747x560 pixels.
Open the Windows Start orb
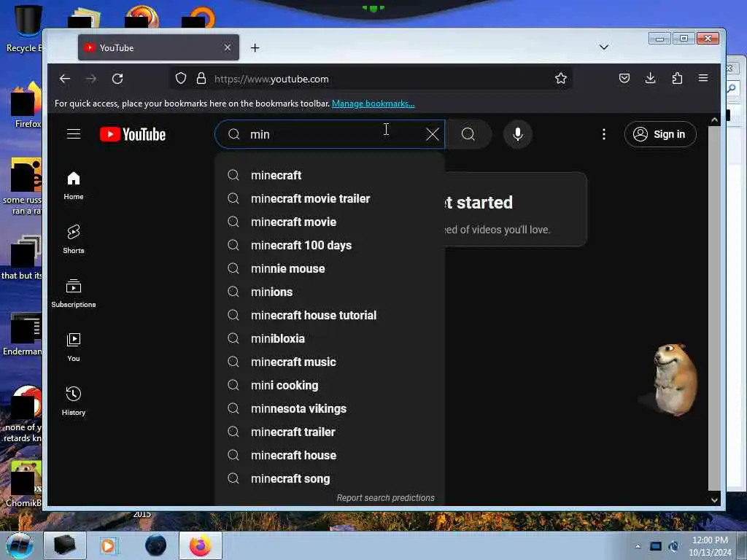[x=20, y=545]
